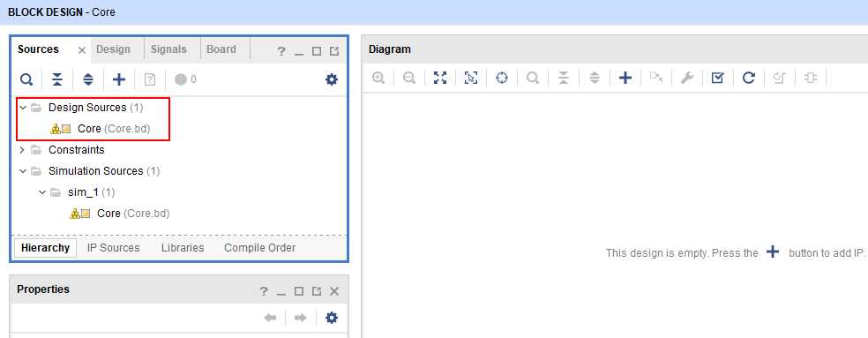Open the IP Sources view tab
Screen dimensions: 868x338
114,248
